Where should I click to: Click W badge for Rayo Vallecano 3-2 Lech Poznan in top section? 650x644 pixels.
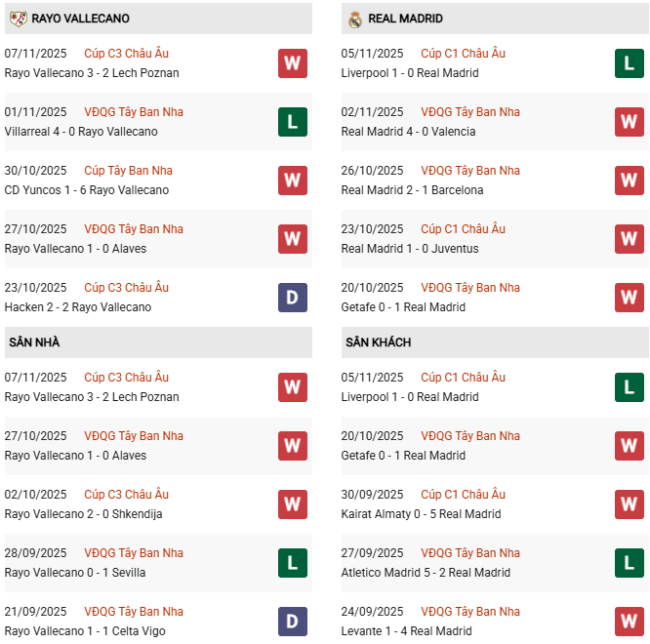tap(292, 63)
